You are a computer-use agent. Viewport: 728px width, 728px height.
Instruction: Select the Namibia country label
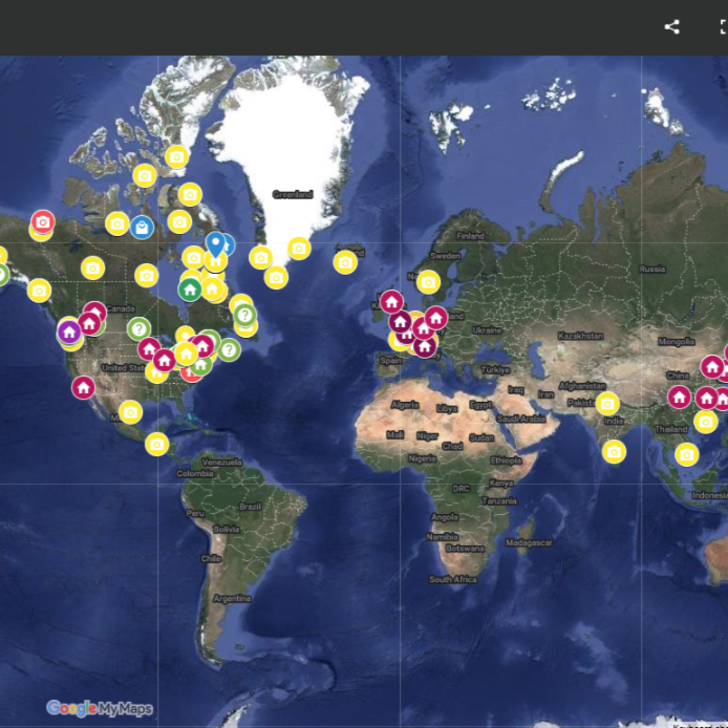pyautogui.click(x=442, y=537)
